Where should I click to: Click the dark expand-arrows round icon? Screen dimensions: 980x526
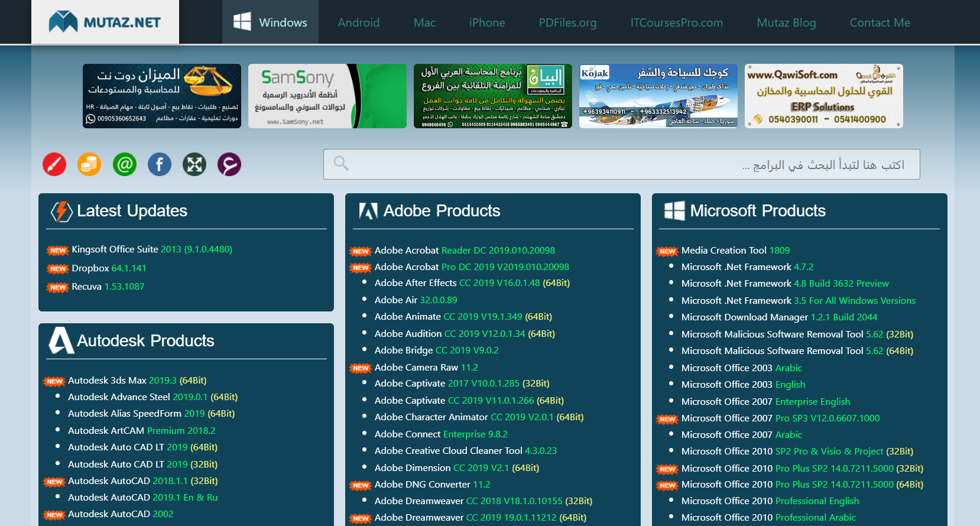(194, 164)
